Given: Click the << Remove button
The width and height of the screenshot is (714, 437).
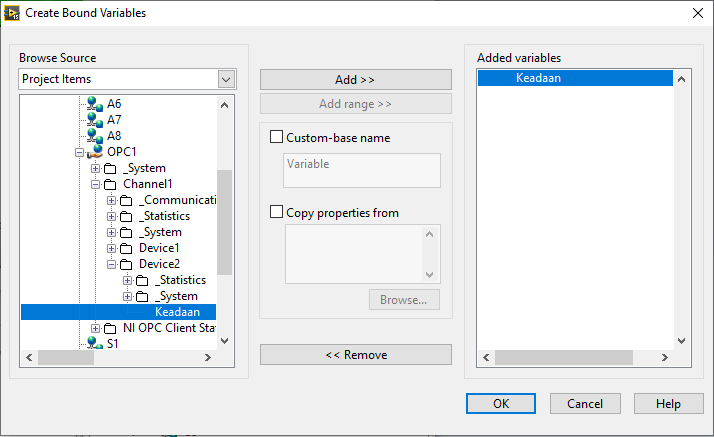Looking at the screenshot, I should (x=356, y=355).
